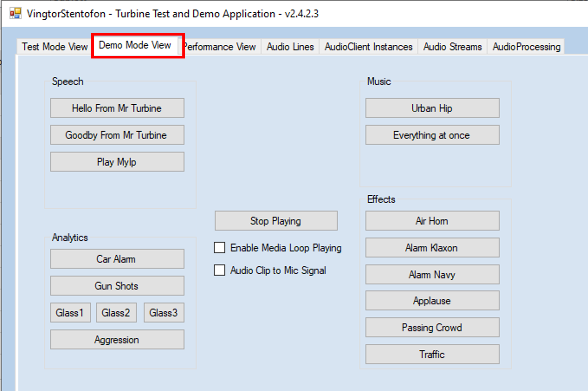Switch to Test Mode View tab
The height and width of the screenshot is (391, 588).
coord(54,47)
